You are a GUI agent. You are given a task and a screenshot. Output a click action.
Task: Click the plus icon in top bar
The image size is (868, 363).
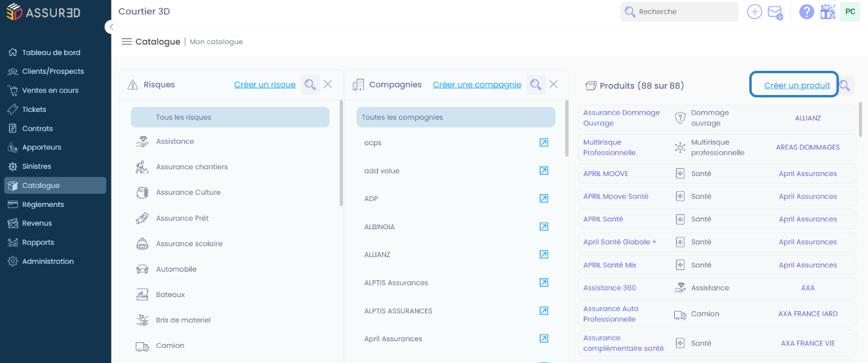(754, 11)
